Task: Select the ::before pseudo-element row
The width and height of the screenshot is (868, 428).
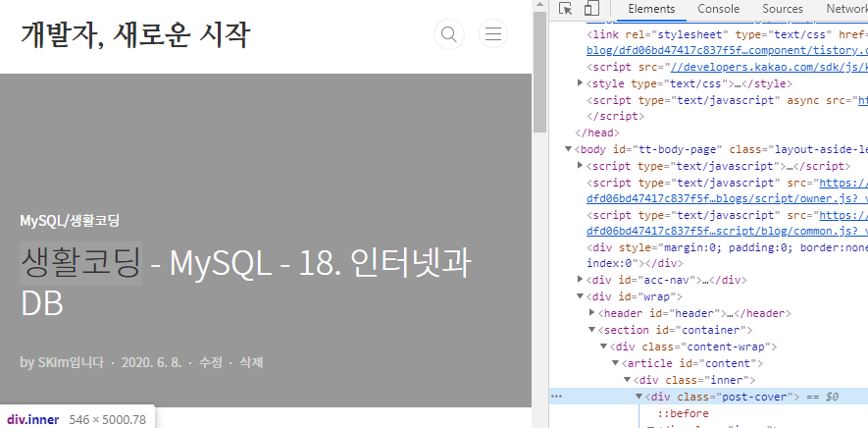Action: click(x=683, y=413)
